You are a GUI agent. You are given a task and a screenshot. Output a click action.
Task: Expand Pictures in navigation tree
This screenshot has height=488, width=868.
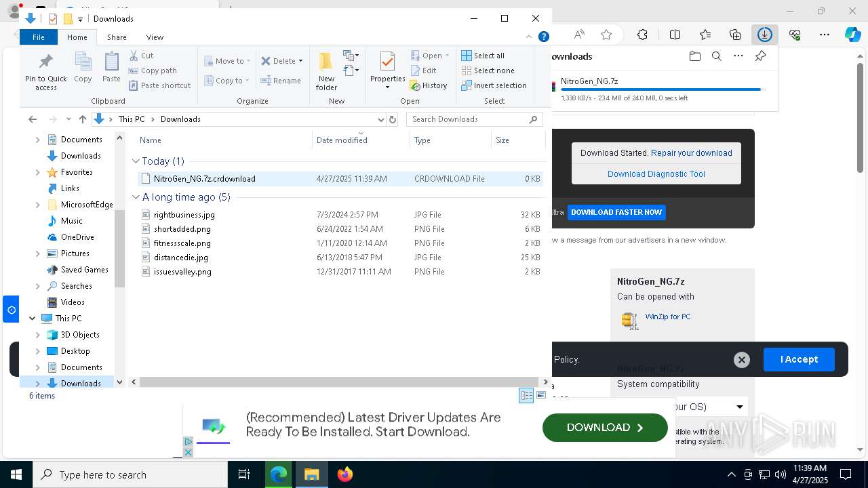[37, 253]
